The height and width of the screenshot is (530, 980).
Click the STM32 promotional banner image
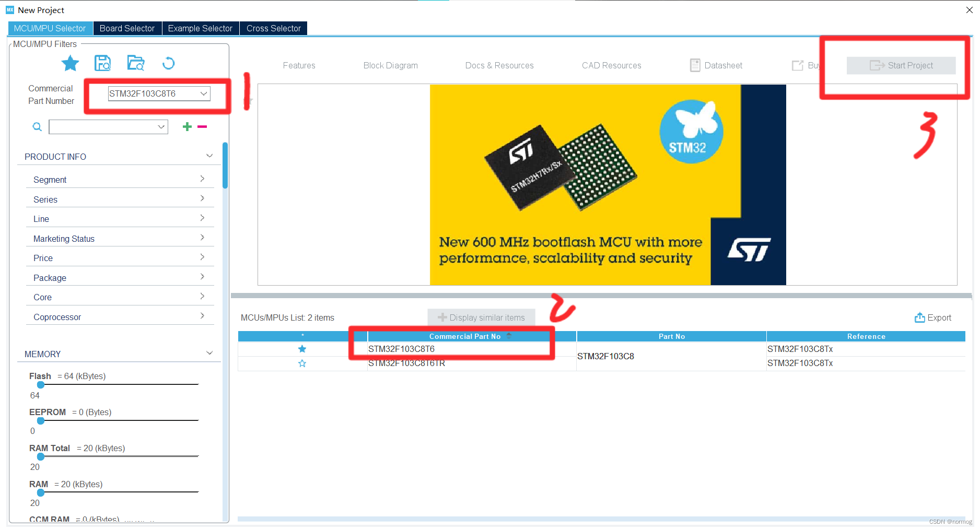(x=608, y=185)
